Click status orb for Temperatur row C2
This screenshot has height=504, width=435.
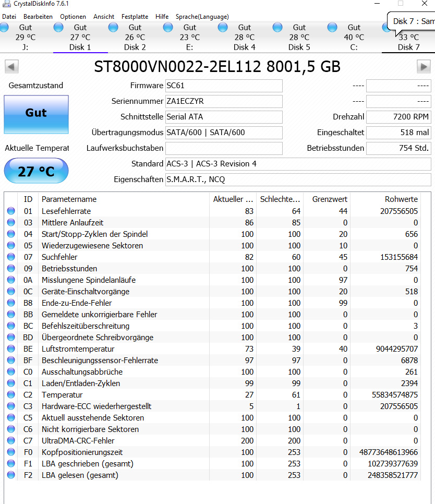pos(11,395)
